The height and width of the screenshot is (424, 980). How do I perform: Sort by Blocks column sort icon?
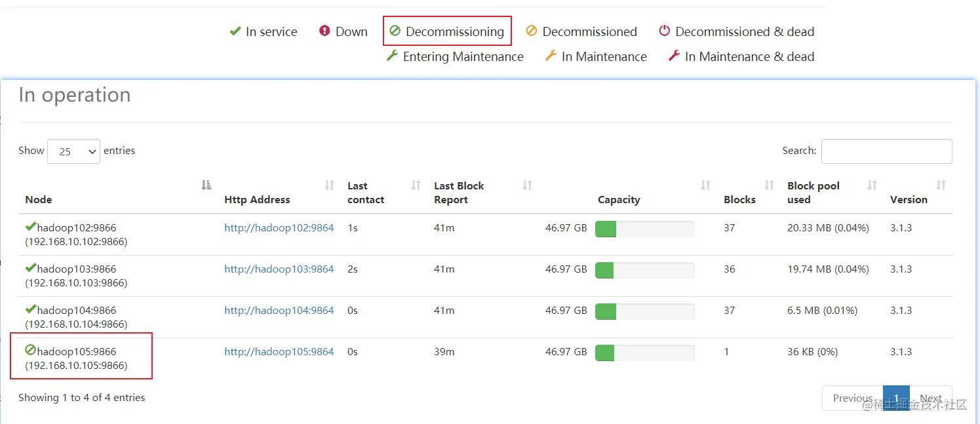(x=769, y=185)
